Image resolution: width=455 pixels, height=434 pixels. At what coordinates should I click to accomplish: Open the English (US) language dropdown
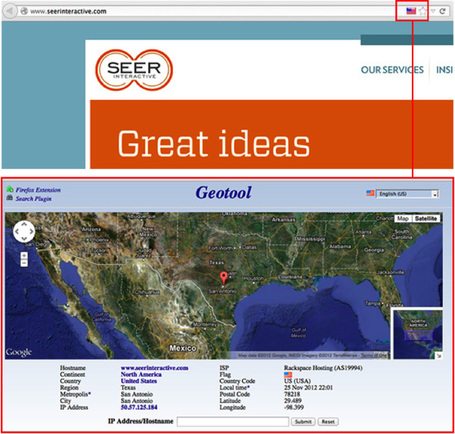[407, 194]
